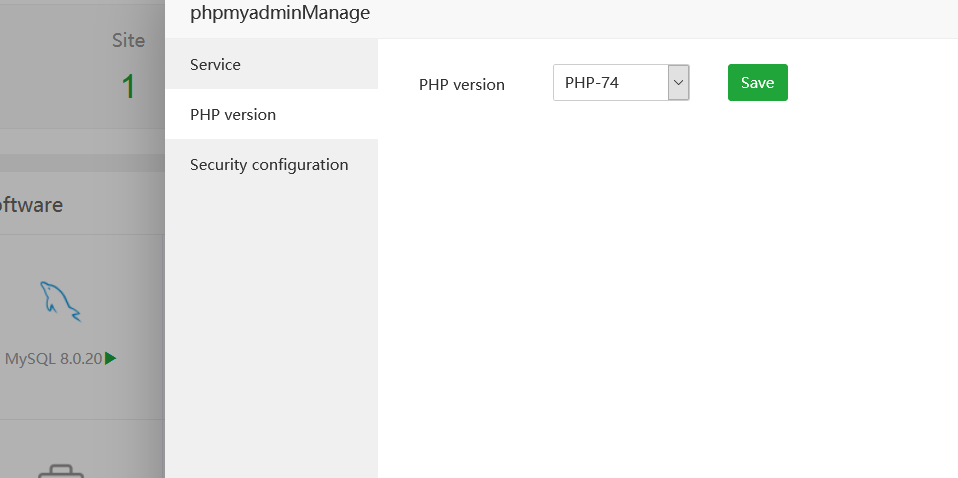
Task: Click the MySQL dolphin logo icon
Action: click(60, 301)
